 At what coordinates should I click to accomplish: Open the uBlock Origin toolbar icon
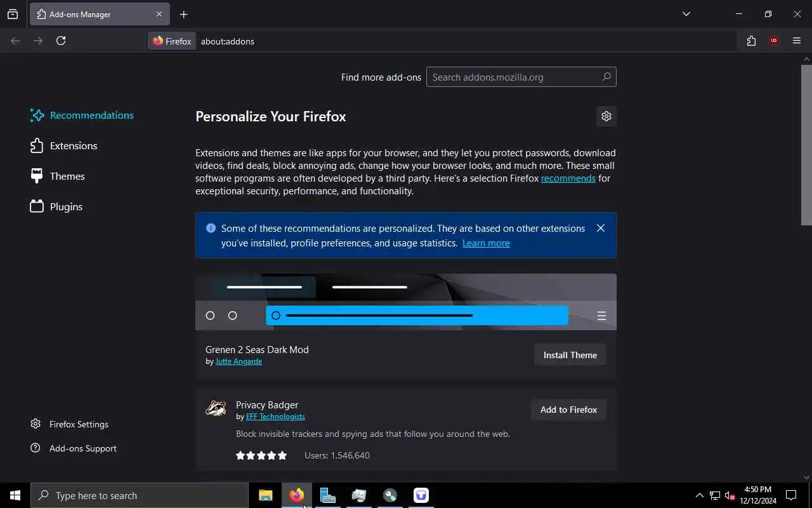coord(774,41)
